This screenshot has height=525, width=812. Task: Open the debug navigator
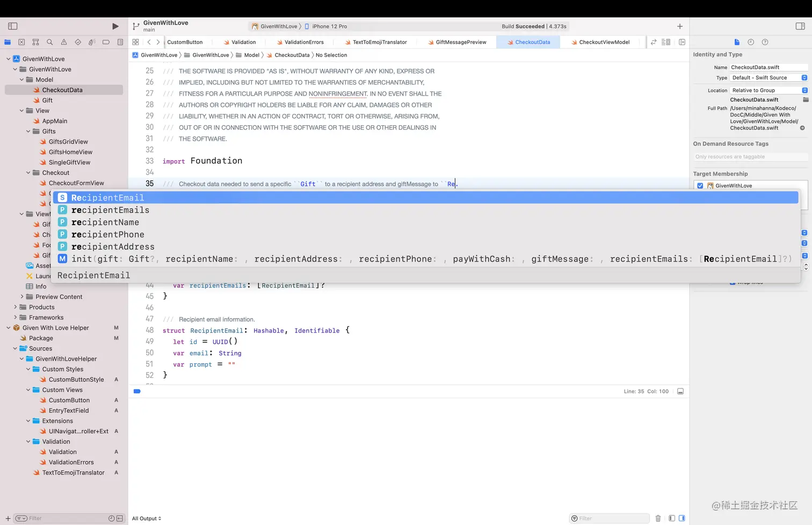tap(92, 42)
